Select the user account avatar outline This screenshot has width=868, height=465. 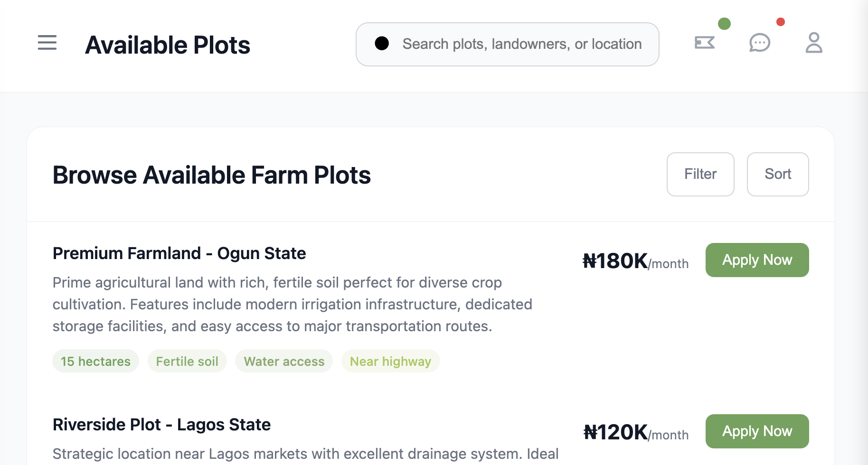tap(814, 43)
